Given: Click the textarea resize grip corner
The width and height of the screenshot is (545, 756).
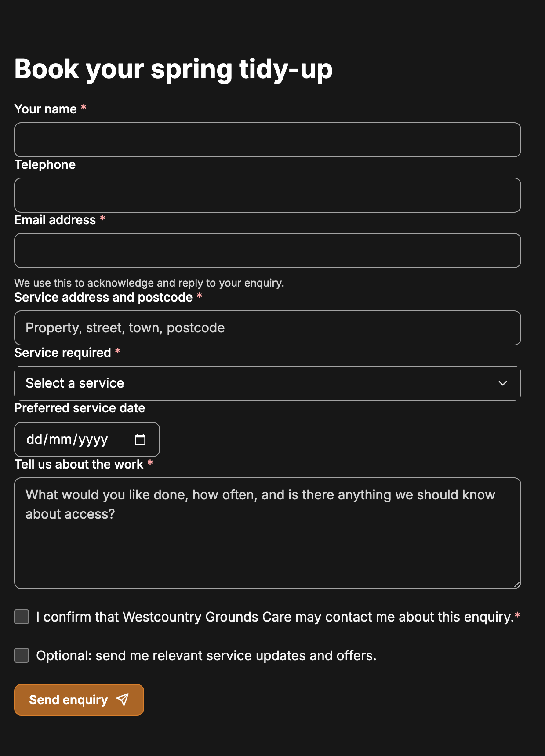Looking at the screenshot, I should 517,584.
